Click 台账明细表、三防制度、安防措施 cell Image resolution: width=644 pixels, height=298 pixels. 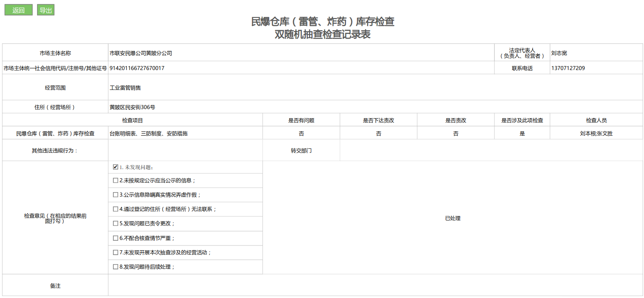[185, 133]
